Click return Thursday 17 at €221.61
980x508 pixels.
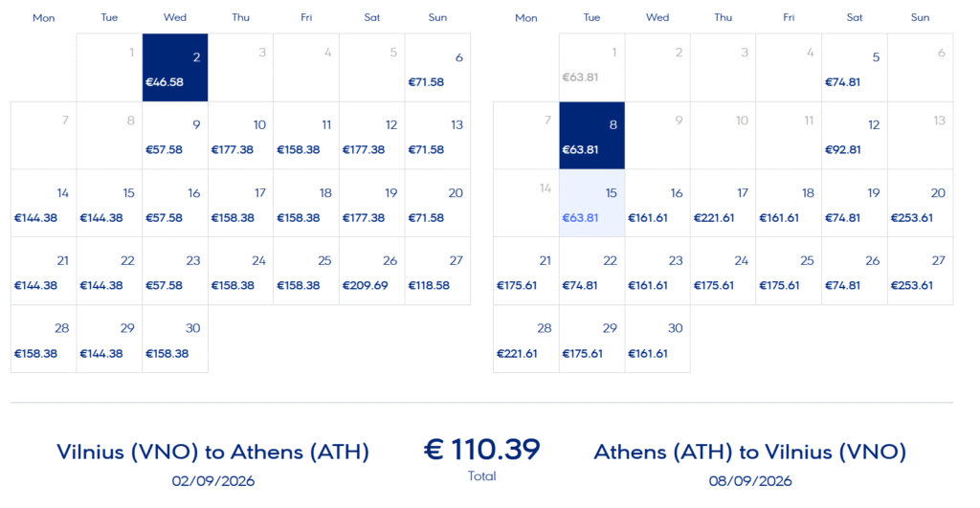point(724,204)
